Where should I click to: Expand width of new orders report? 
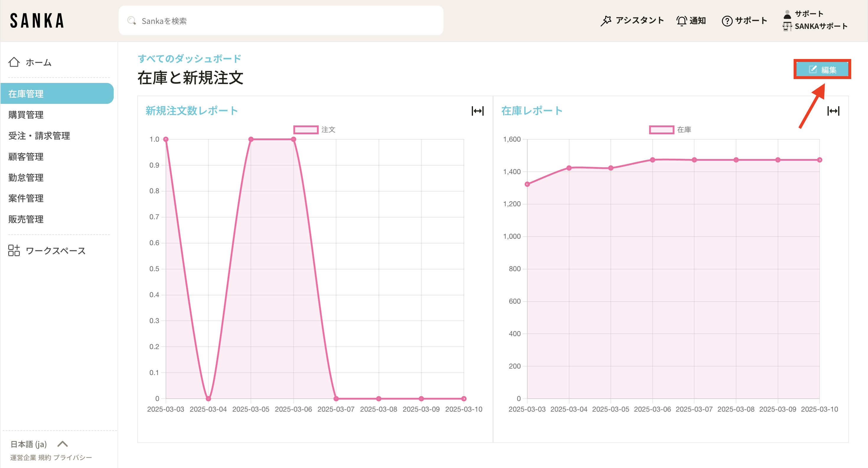(x=477, y=111)
